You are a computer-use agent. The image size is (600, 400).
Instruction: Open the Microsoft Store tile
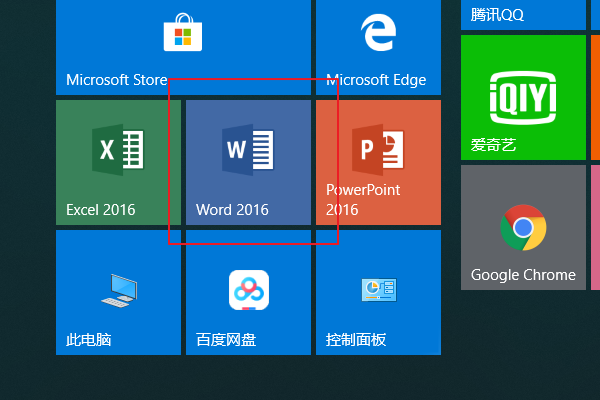pos(183,47)
